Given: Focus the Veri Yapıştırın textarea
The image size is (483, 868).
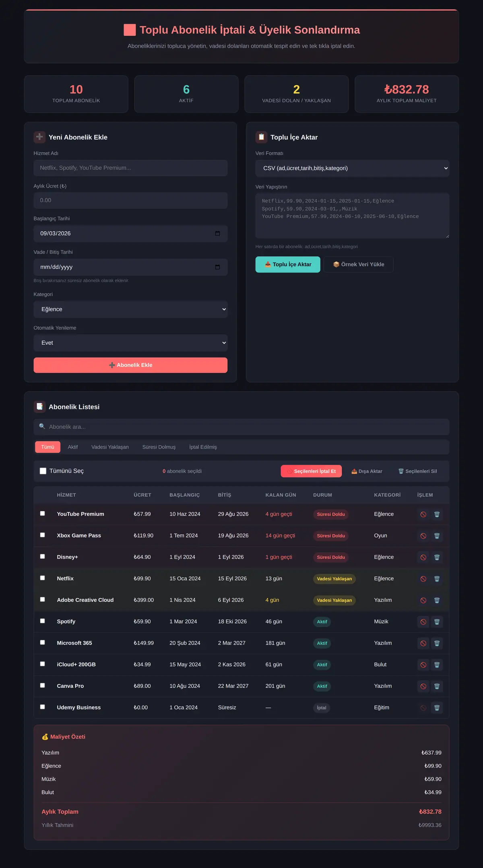Looking at the screenshot, I should coord(352,216).
